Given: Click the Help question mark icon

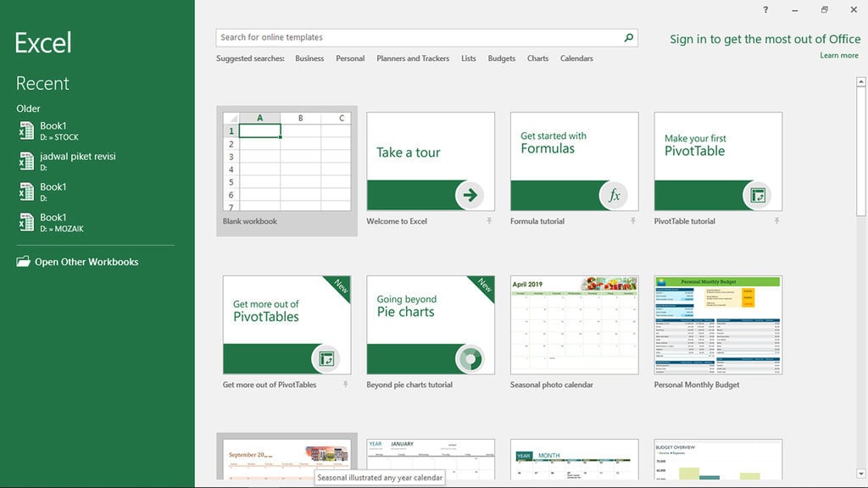Looking at the screenshot, I should coord(765,9).
